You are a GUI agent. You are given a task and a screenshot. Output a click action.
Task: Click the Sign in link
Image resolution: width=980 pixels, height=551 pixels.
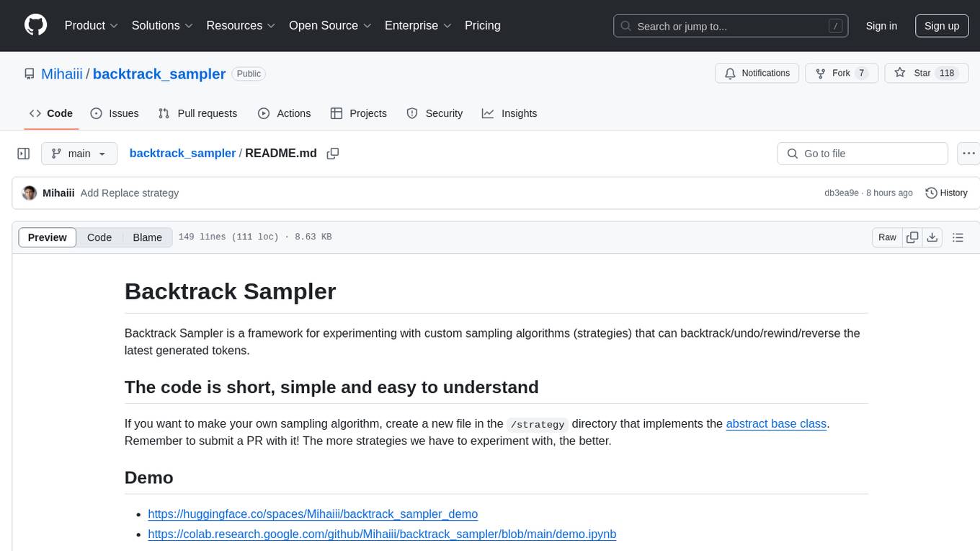pyautogui.click(x=881, y=26)
